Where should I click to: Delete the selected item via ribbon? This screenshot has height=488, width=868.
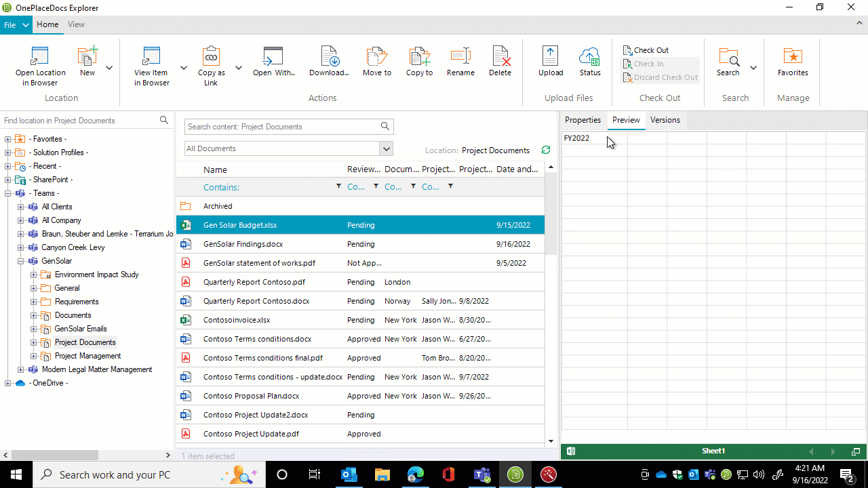[500, 61]
